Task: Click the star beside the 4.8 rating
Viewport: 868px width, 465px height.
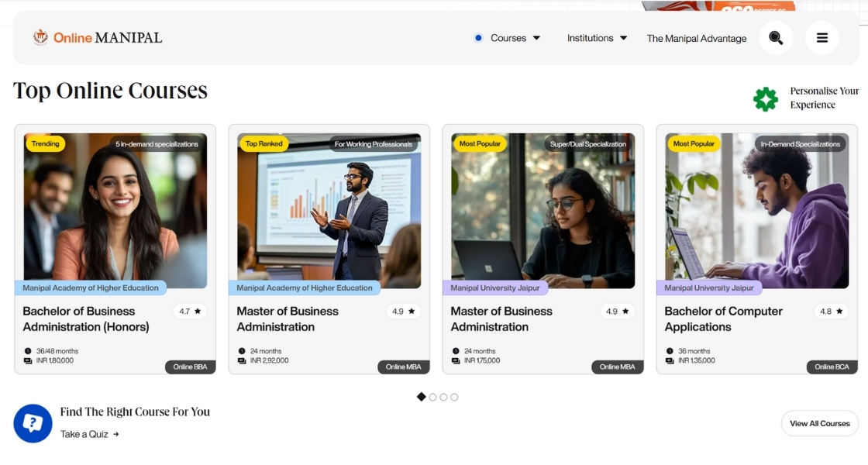Action: point(839,311)
